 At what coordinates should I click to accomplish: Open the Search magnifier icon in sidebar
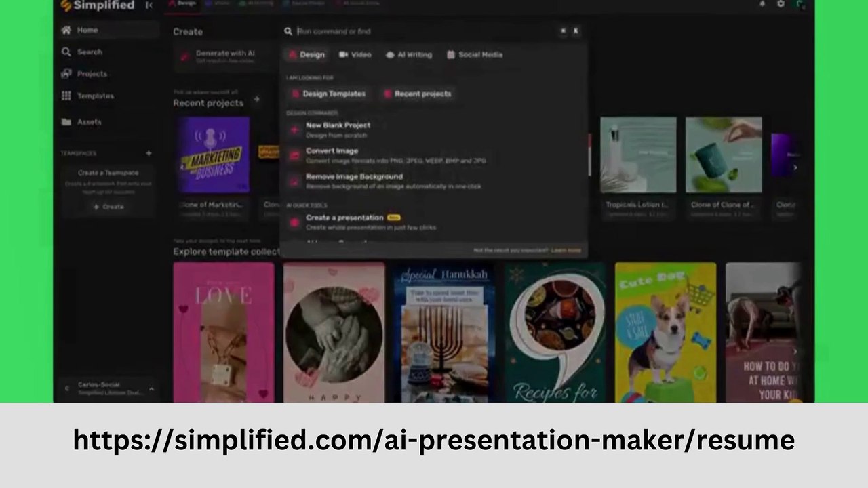click(x=66, y=52)
